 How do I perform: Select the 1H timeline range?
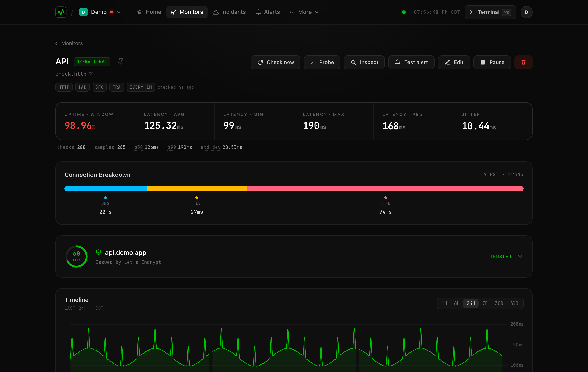[444, 303]
